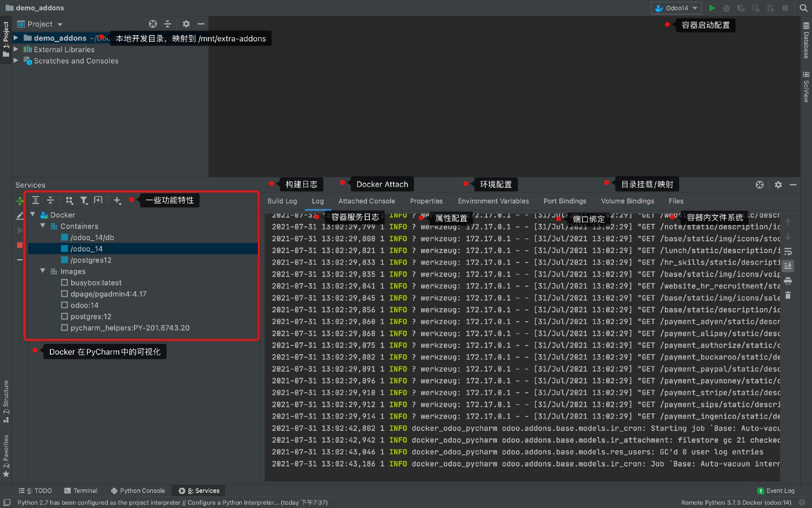Screen dimensions: 812x508
Task: Click the pencil Edit Configuration icon in Services
Action: click(x=20, y=216)
